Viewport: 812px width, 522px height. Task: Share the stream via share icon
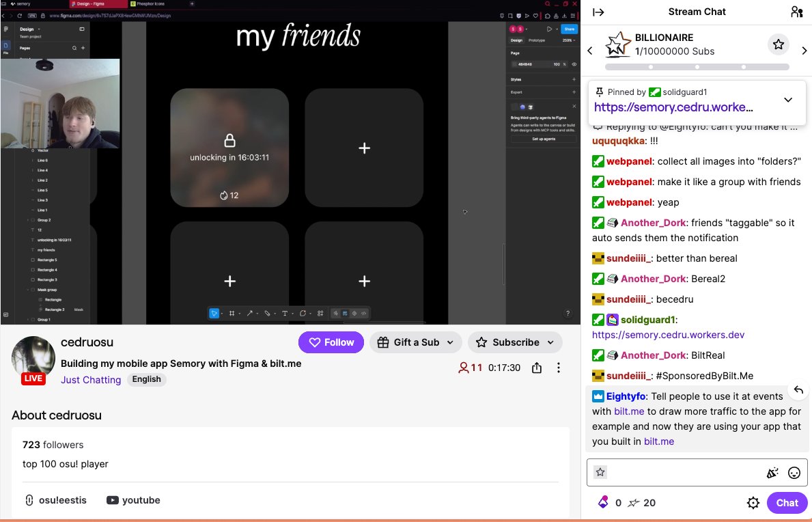pos(537,368)
